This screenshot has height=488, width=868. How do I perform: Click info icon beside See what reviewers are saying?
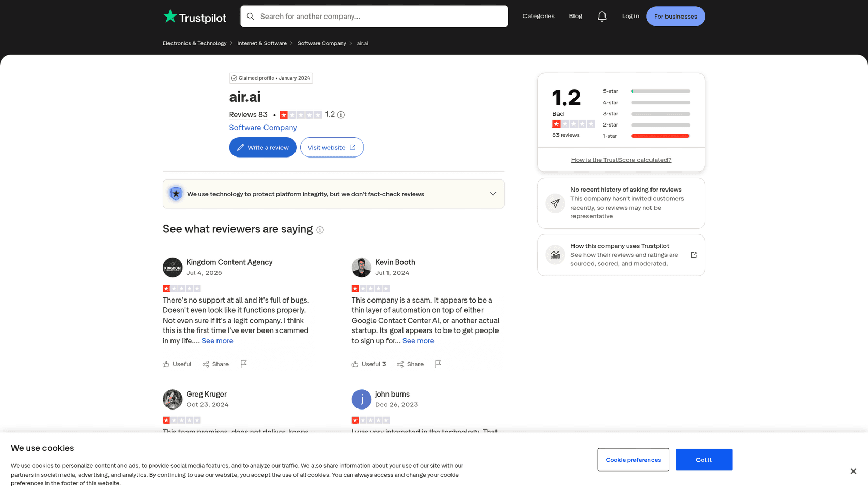point(320,230)
